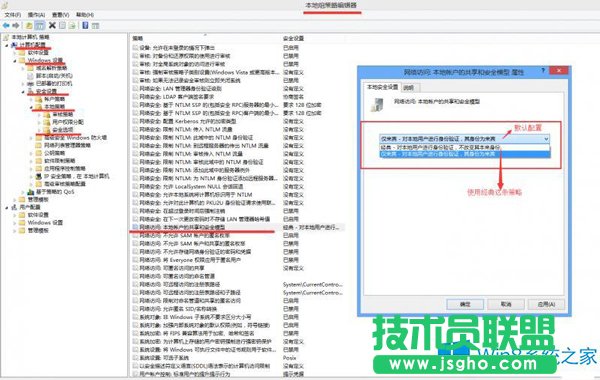Select the 网络列表管理器策略 tree item
600x380 pixels.
(67, 145)
